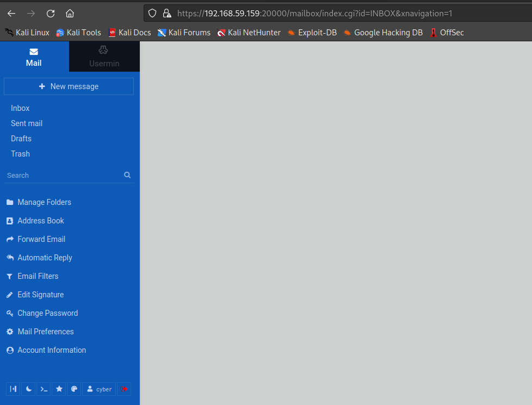The height and width of the screenshot is (405, 532).
Task: Click the star favorites icon
Action: pyautogui.click(x=59, y=389)
